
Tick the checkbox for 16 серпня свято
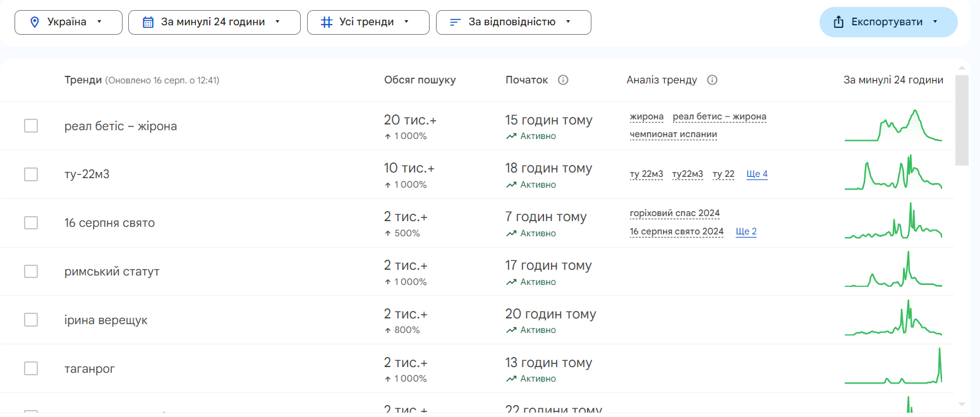tap(31, 223)
